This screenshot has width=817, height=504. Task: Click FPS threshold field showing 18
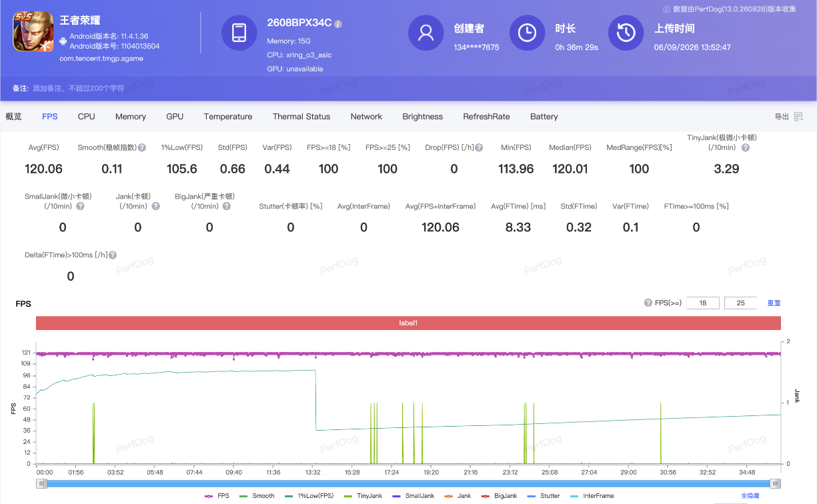703,303
